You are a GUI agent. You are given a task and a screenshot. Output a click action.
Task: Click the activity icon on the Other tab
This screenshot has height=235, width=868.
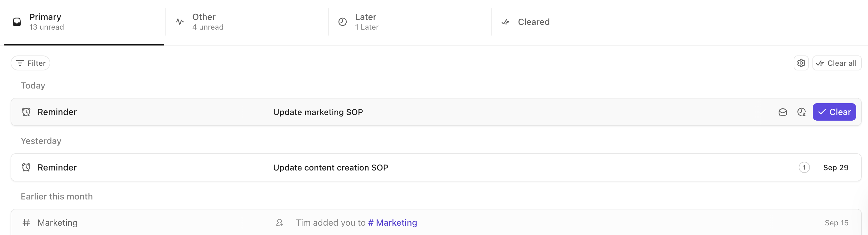[180, 21]
